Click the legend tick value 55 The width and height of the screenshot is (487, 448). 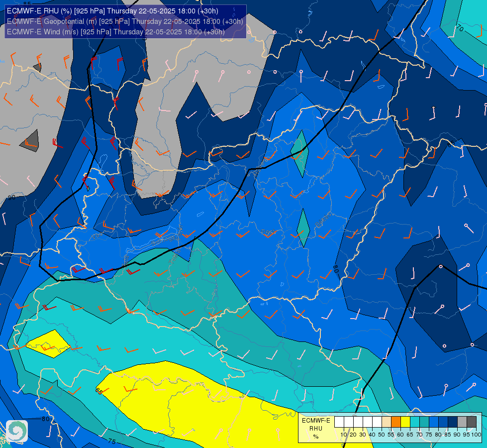coord(391,435)
